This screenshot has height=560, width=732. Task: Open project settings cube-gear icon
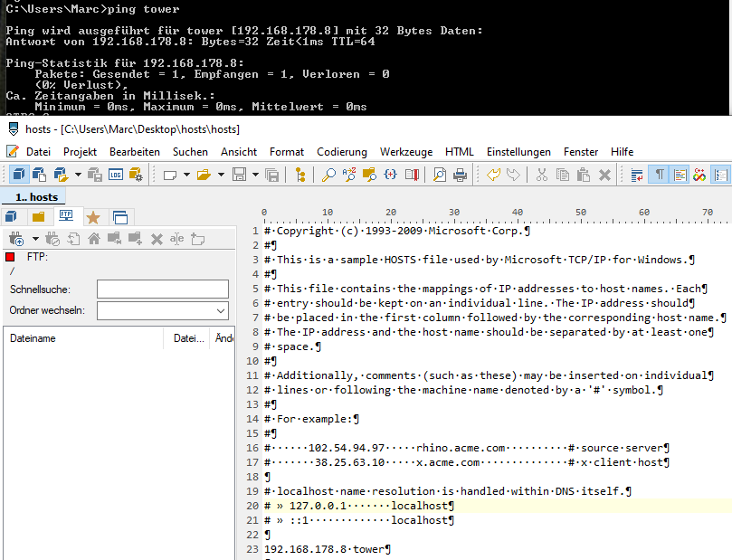pyautogui.click(x=137, y=175)
